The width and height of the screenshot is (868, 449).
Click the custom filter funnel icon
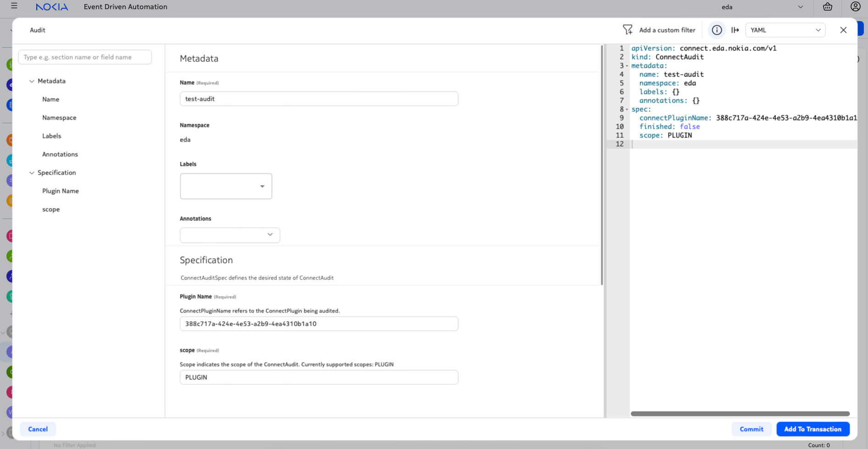click(628, 29)
